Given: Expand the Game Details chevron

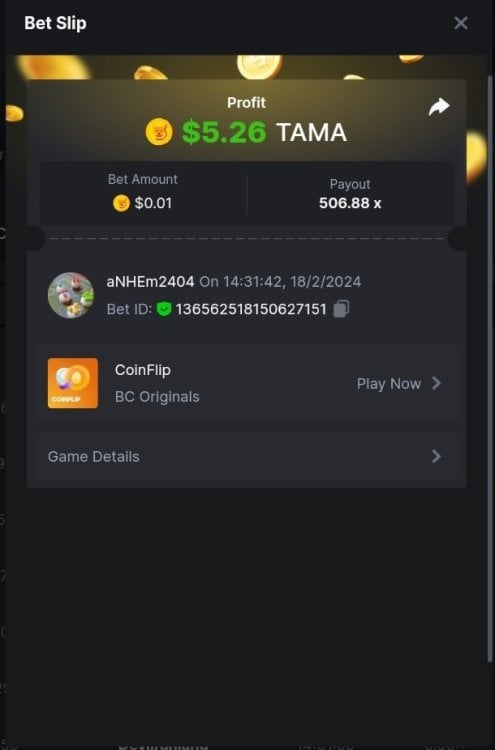Looking at the screenshot, I should (x=436, y=456).
